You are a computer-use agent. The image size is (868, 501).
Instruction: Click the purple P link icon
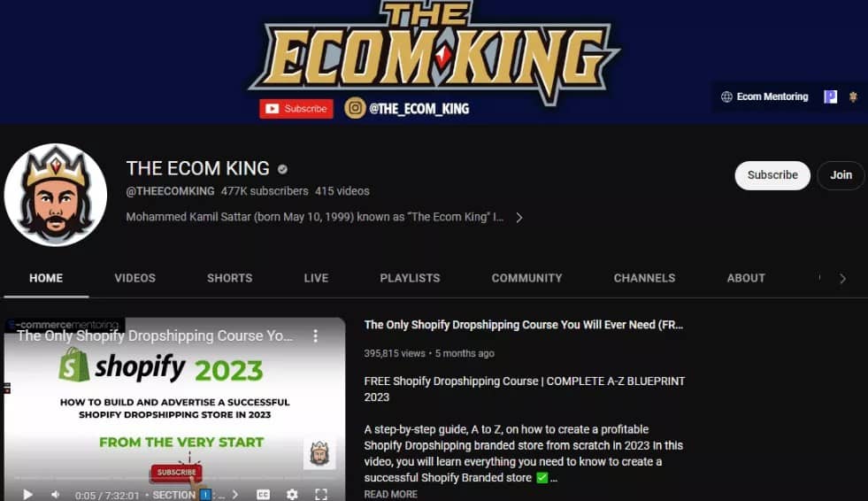(830, 96)
